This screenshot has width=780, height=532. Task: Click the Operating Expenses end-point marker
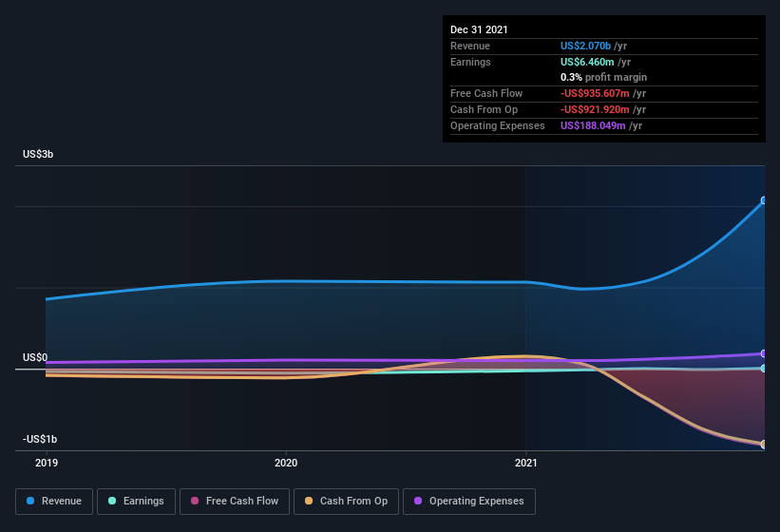click(764, 353)
